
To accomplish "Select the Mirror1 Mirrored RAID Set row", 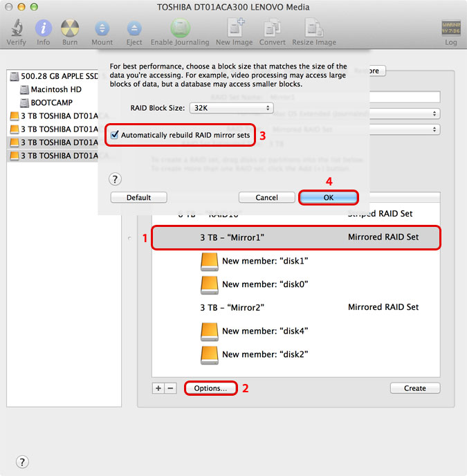I will (295, 237).
